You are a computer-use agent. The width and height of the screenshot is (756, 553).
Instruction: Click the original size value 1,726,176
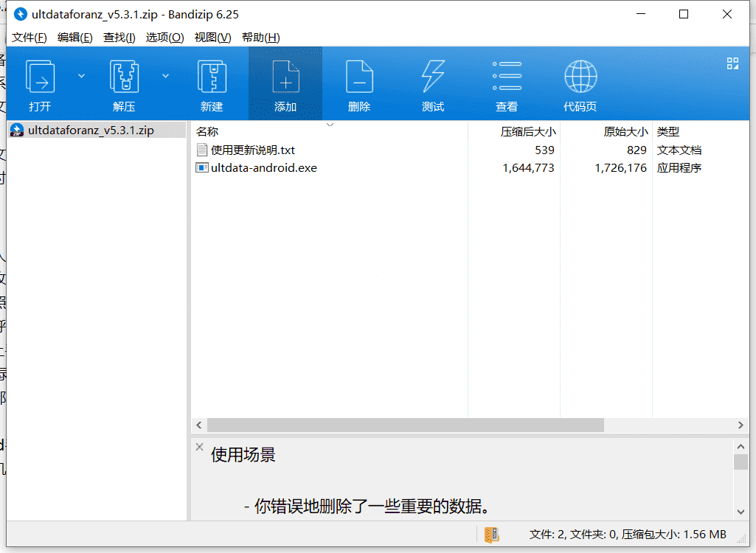[x=620, y=168]
